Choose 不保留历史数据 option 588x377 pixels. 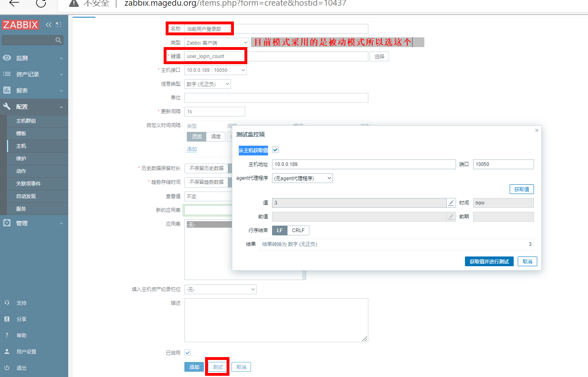206,168
